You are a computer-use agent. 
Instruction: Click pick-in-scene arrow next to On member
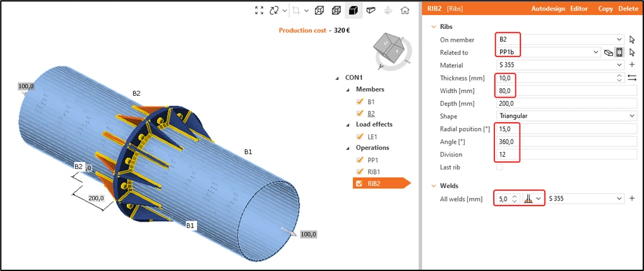click(632, 40)
